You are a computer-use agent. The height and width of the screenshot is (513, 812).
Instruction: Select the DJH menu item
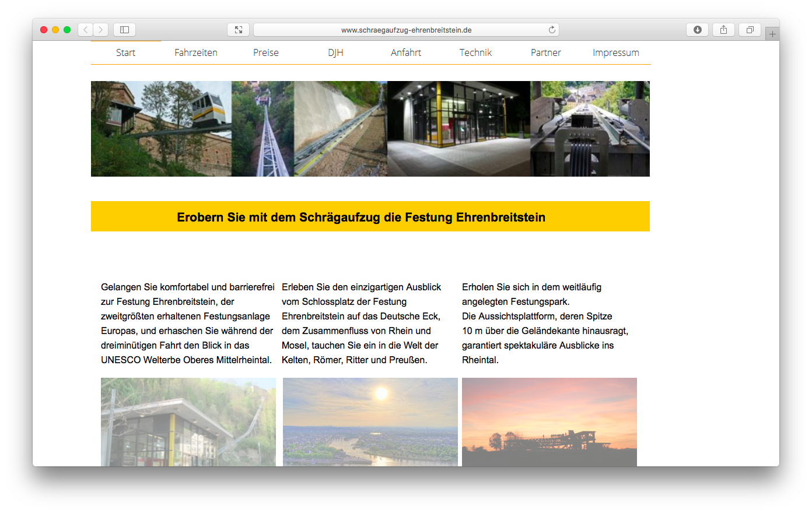[x=336, y=52]
